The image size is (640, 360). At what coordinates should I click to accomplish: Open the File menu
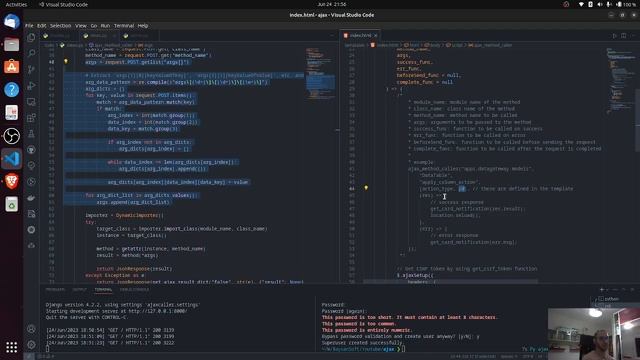(x=29, y=25)
